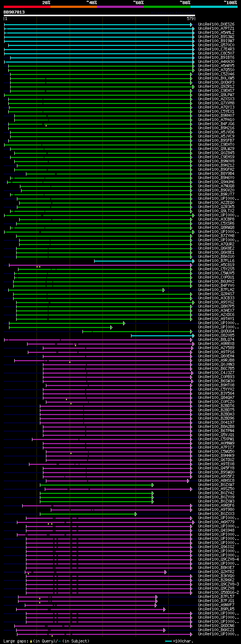Open hit UniRef100_D0ES26
Screen dimensions: 241x644
point(216,25)
